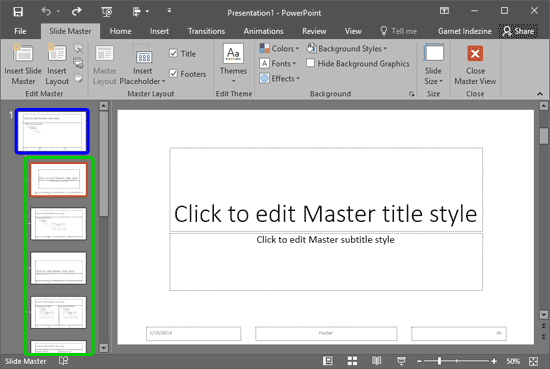Click the date footer placeholder

point(194,333)
